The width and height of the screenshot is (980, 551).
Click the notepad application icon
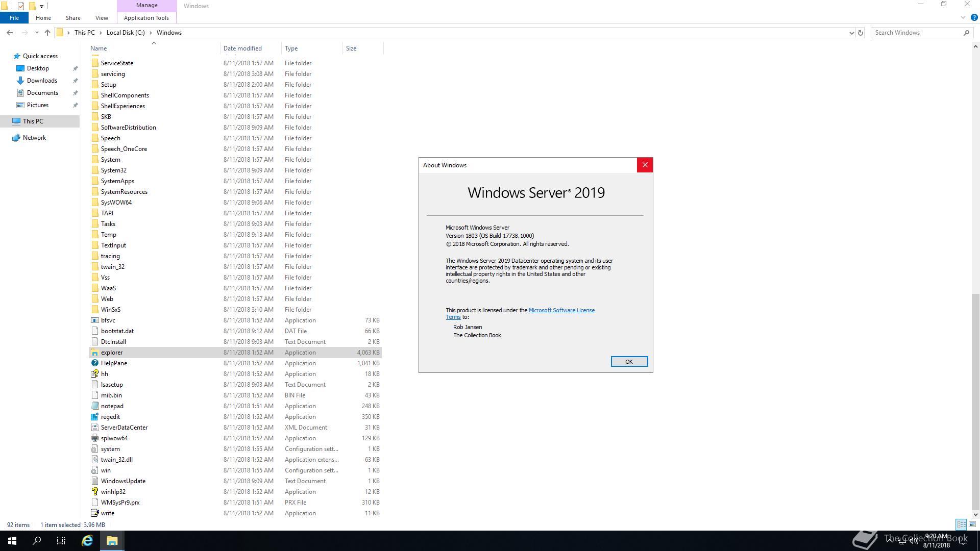94,406
